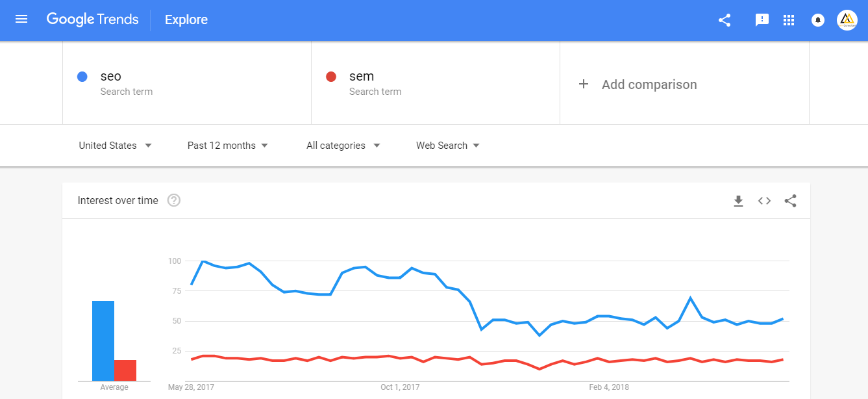
Task: Change the Past 12 months time range
Action: click(227, 145)
